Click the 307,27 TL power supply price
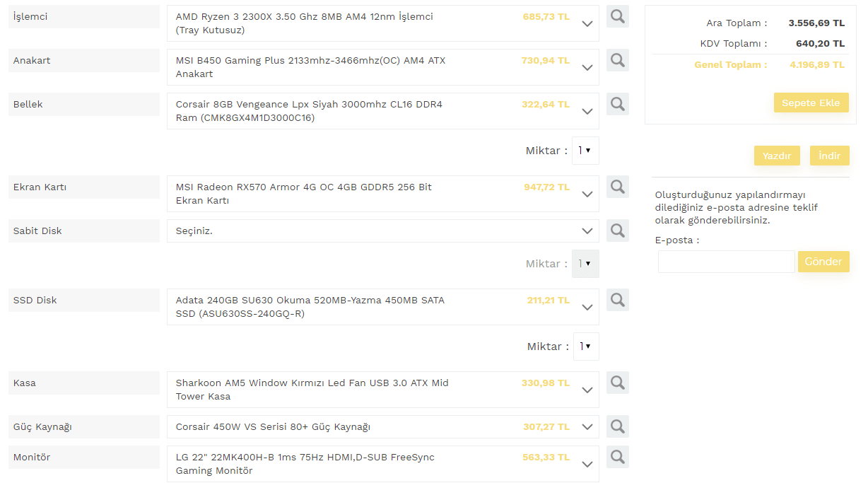The height and width of the screenshot is (483, 868). [x=546, y=426]
